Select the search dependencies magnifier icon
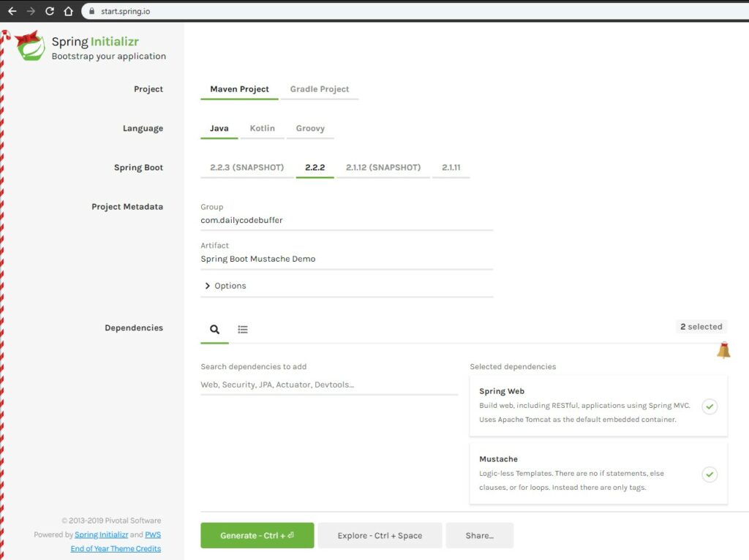749x560 pixels. click(x=214, y=330)
